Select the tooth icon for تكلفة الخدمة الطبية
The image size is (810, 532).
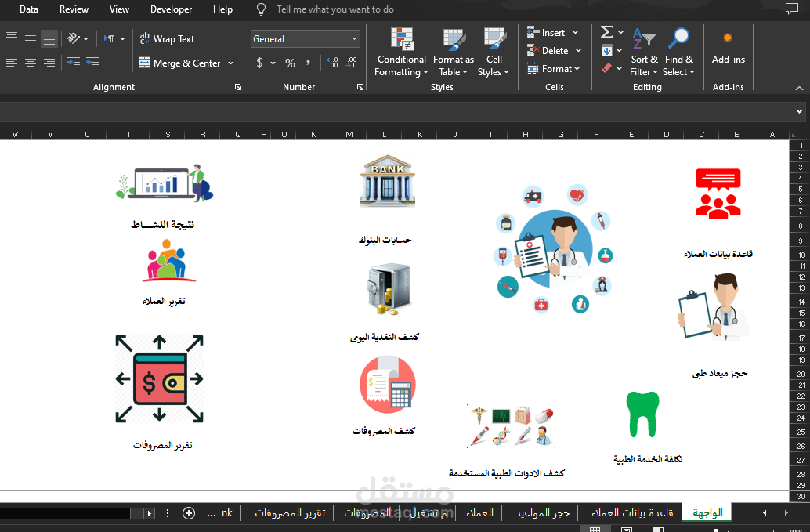642,413
